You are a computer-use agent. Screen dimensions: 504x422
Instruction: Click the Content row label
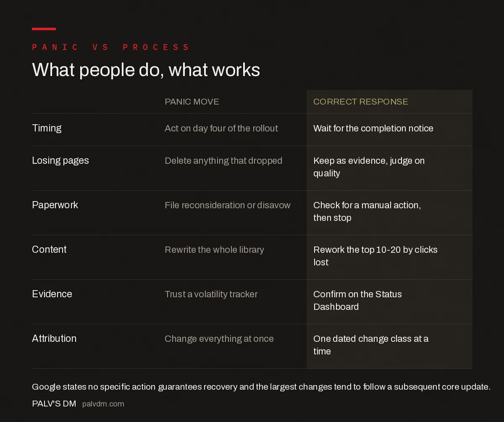coord(49,249)
